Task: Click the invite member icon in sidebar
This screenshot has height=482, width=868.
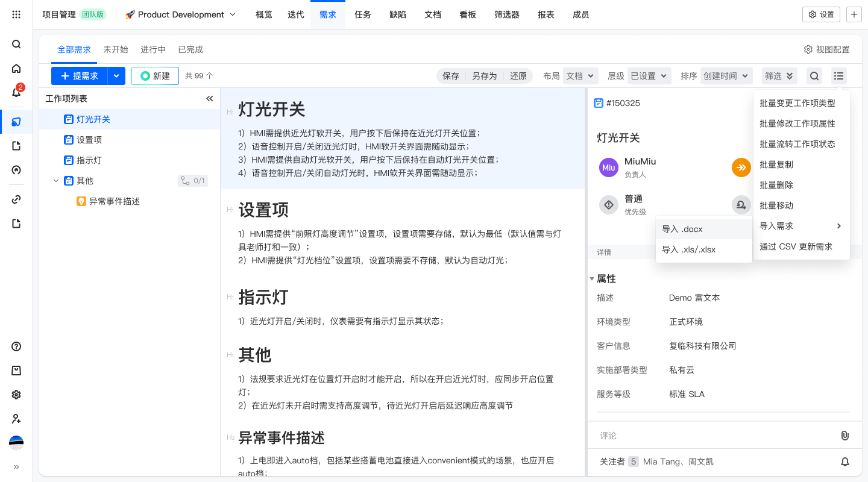Action: [x=16, y=419]
